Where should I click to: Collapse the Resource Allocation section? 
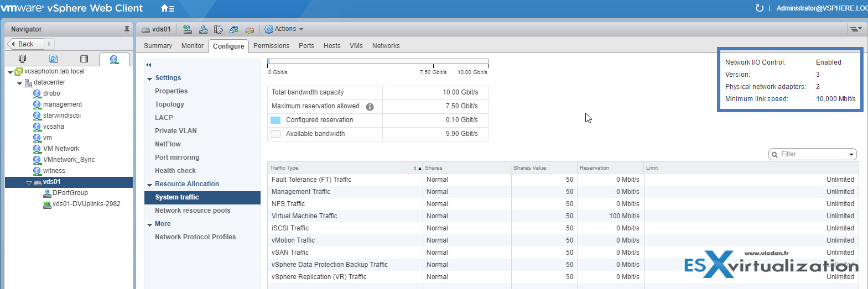pos(150,185)
